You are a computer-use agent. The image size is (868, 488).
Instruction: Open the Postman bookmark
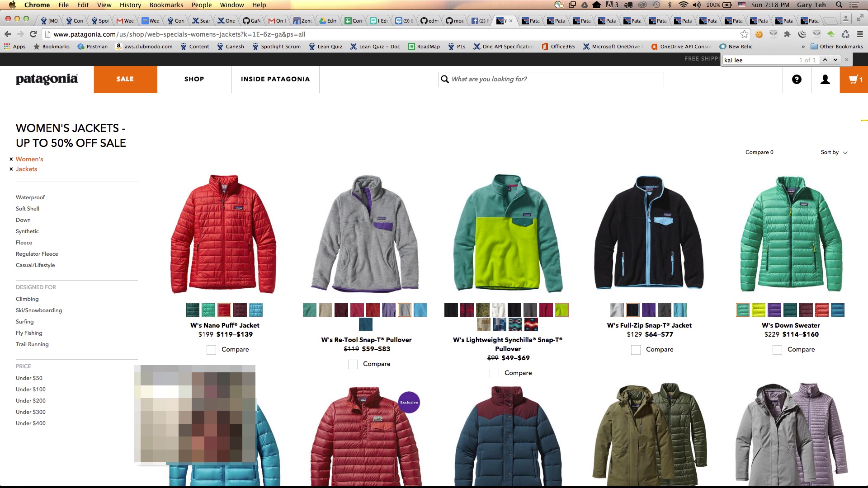pyautogui.click(x=93, y=47)
